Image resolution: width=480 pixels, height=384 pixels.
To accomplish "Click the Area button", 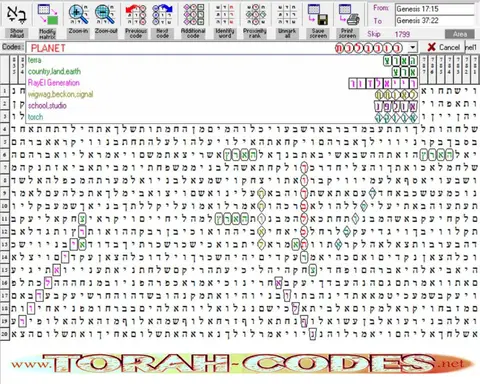I will click(x=460, y=34).
